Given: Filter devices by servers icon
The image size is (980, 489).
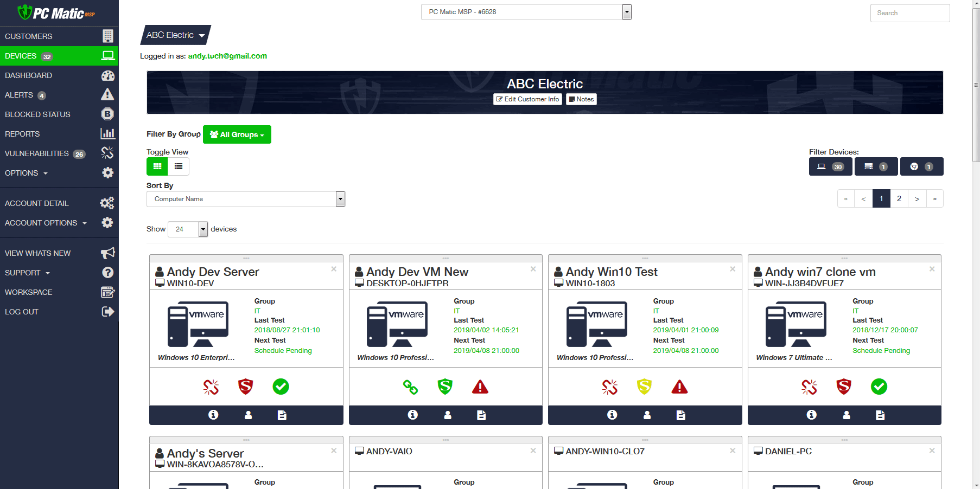Looking at the screenshot, I should click(876, 166).
